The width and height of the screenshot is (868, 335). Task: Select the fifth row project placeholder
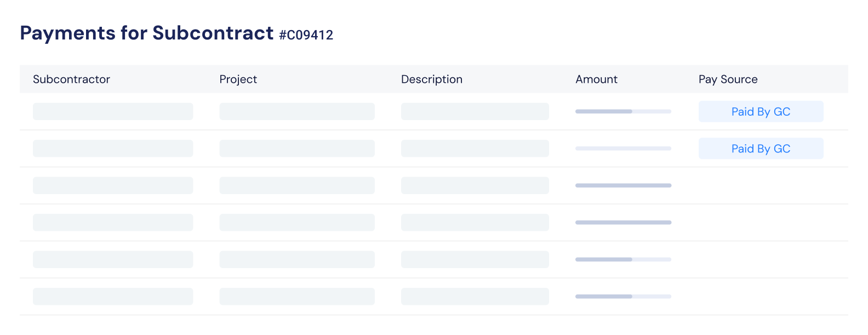pyautogui.click(x=297, y=259)
